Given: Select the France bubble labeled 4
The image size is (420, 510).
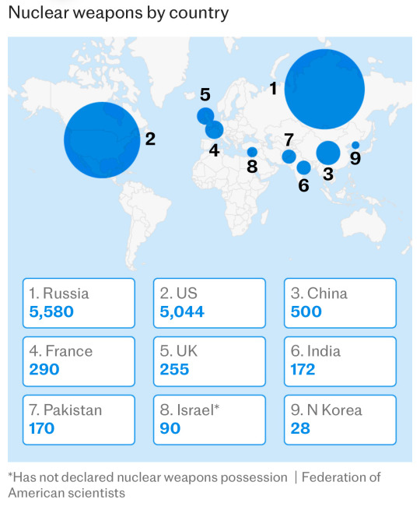Looking at the screenshot, I should point(215,130).
